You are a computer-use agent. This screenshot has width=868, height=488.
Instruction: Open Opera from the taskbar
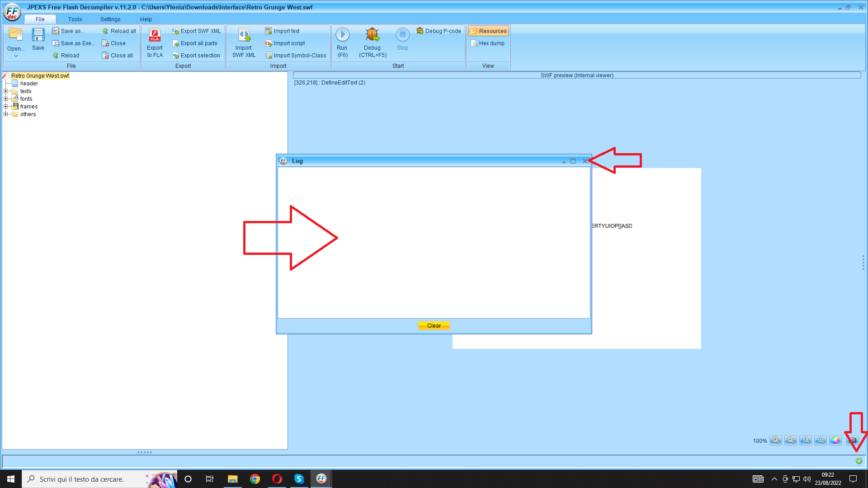pyautogui.click(x=277, y=479)
